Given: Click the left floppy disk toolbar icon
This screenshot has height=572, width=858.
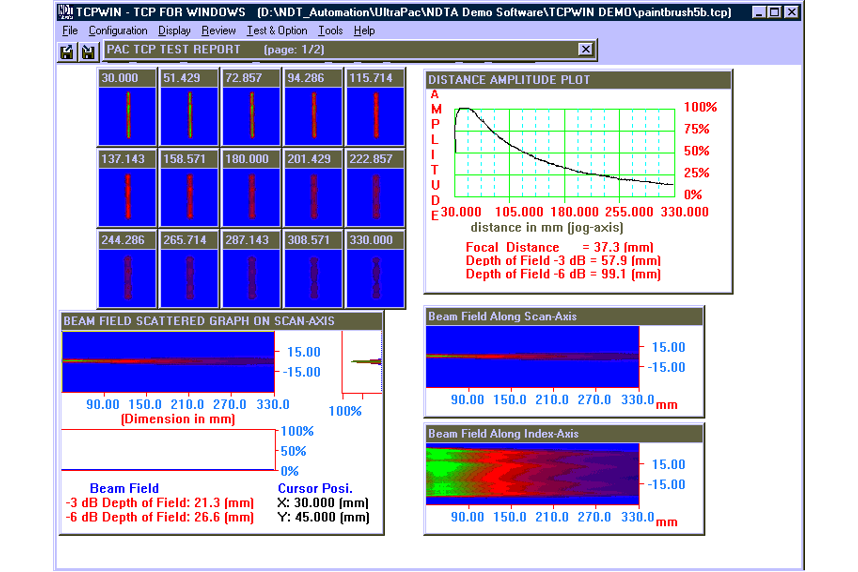Looking at the screenshot, I should coord(67,51).
